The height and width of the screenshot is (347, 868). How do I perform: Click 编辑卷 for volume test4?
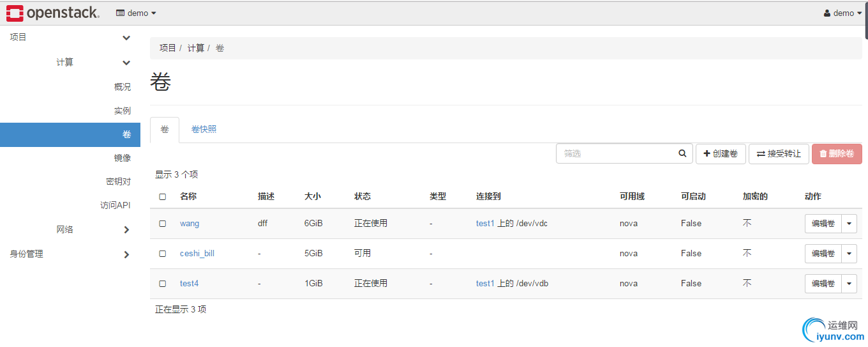tap(823, 284)
